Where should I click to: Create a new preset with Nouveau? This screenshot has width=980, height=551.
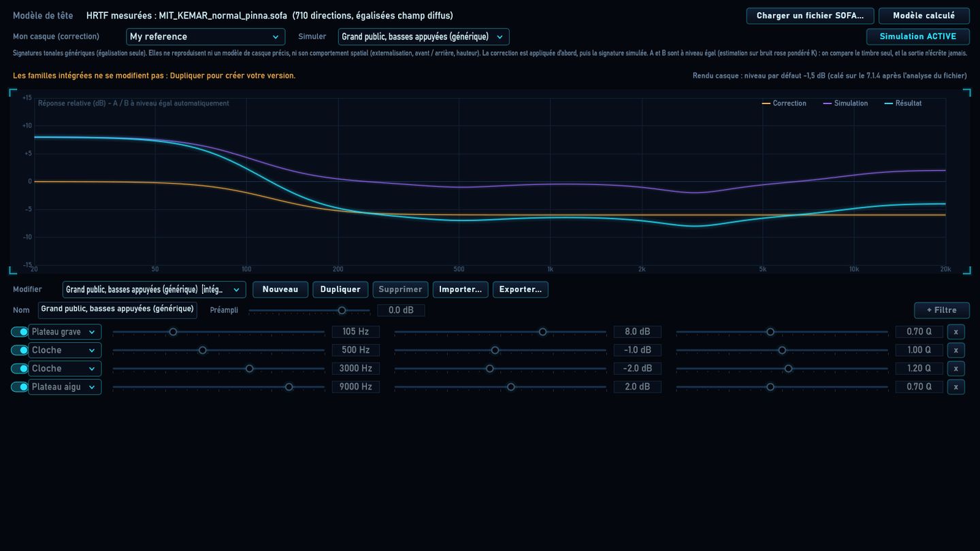coord(280,290)
